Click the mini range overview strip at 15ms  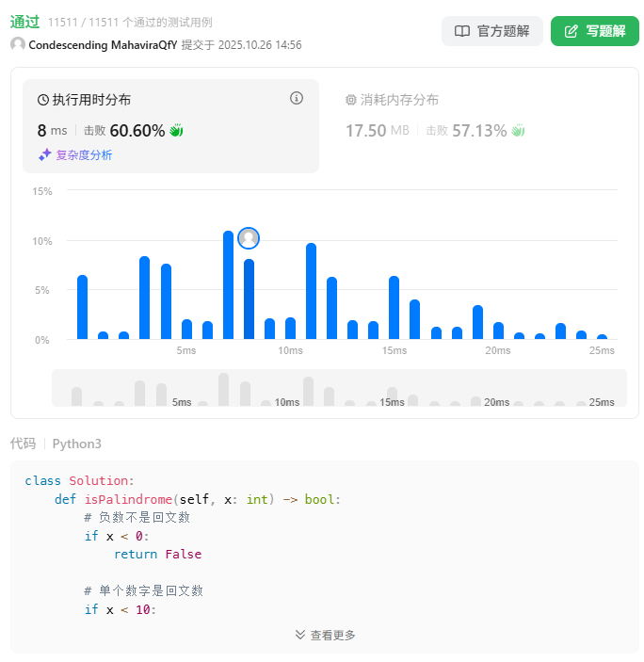click(392, 390)
